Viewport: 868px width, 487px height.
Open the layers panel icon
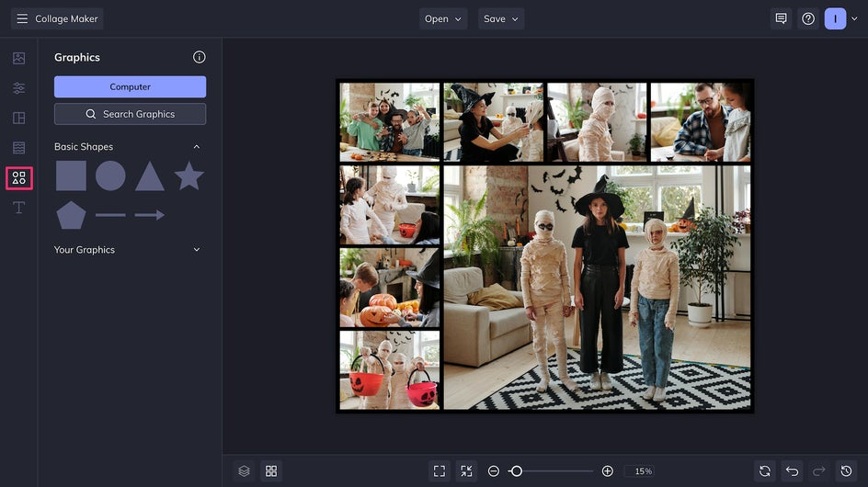tap(245, 471)
